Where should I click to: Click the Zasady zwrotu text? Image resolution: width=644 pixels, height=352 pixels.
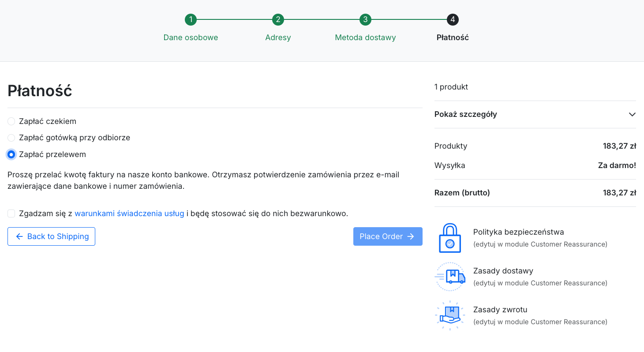tap(500, 310)
